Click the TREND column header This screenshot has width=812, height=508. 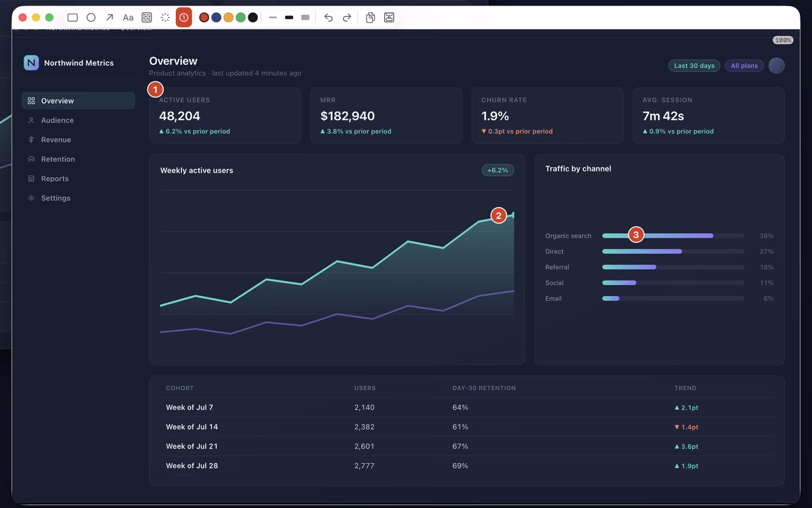tap(685, 388)
